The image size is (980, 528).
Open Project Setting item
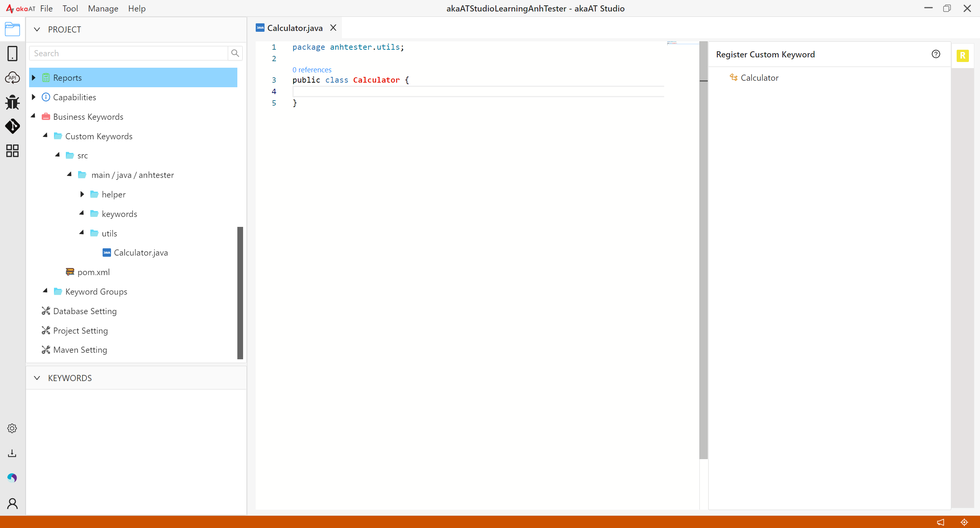[80, 331]
